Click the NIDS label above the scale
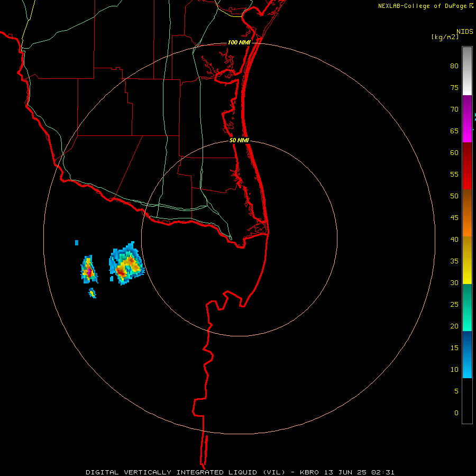 pos(465,32)
